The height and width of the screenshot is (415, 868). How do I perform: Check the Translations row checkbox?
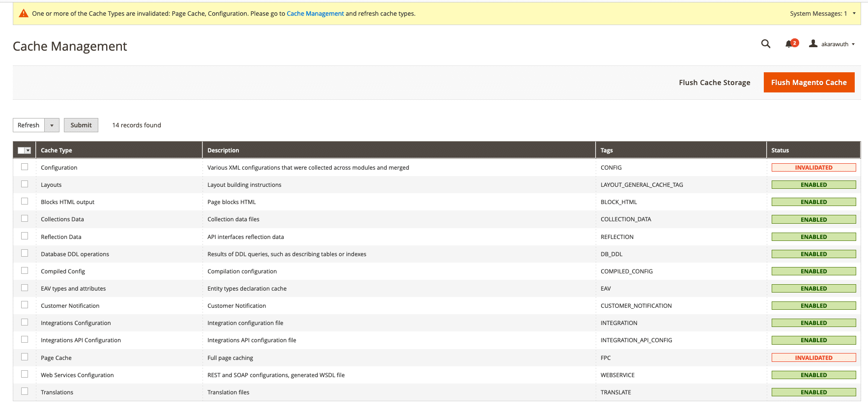[25, 391]
